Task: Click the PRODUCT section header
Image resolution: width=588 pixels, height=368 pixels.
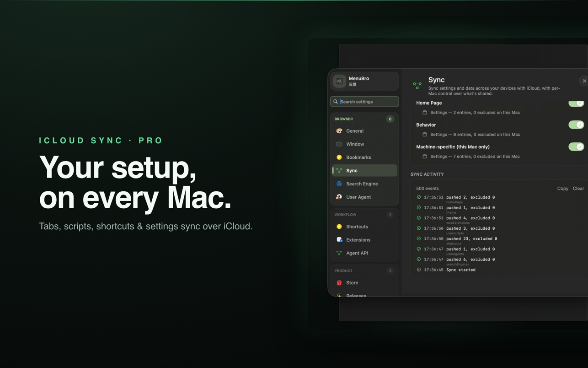Action: pyautogui.click(x=343, y=271)
